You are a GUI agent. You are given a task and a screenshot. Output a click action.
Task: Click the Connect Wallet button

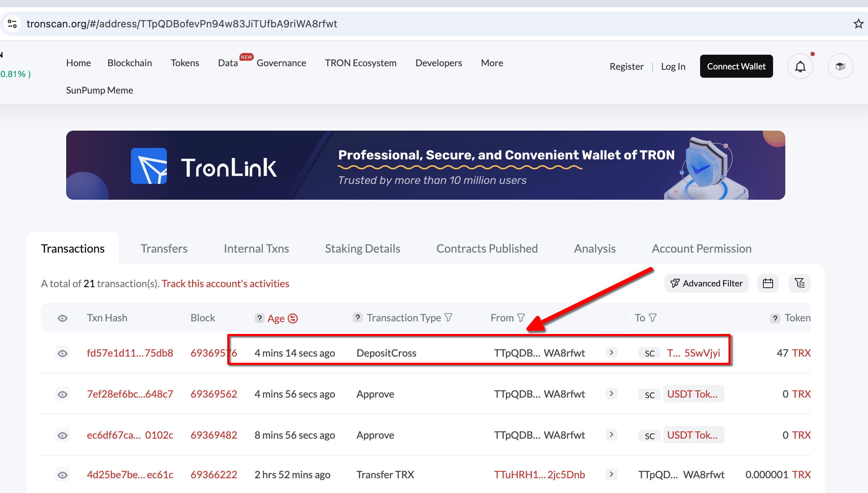736,67
